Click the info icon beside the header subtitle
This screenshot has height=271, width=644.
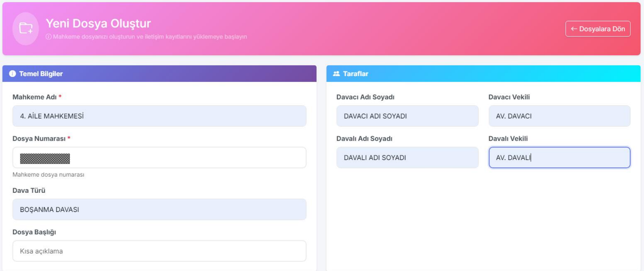[x=48, y=37]
